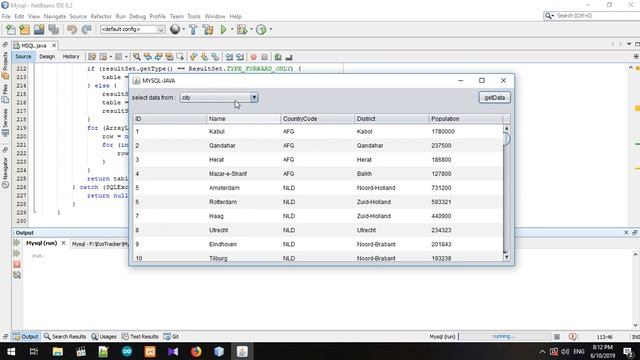The height and width of the screenshot is (360, 640).
Task: Select the Amsterdam name cell
Action: coord(244,188)
